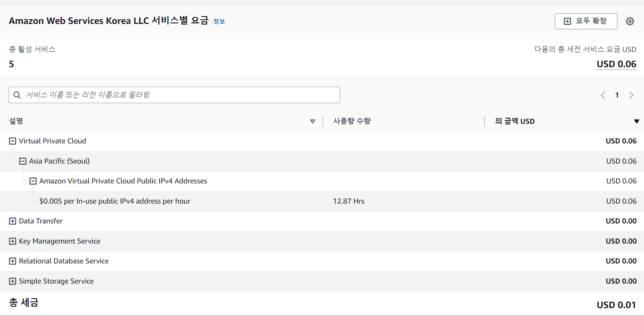Open the 정보 info link

(x=219, y=21)
